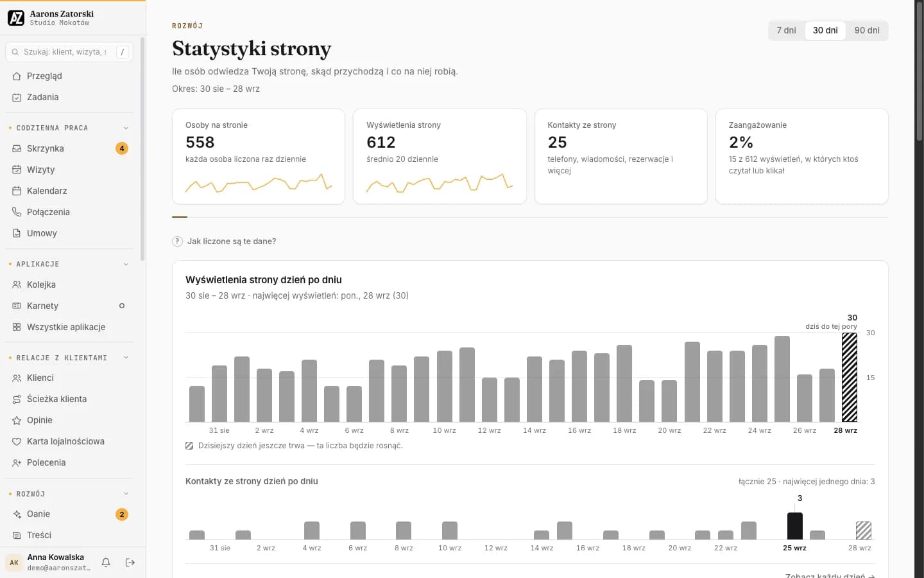Image resolution: width=924 pixels, height=578 pixels.
Task: Open Wizyty via its calendar-check icon
Action: coord(17,170)
